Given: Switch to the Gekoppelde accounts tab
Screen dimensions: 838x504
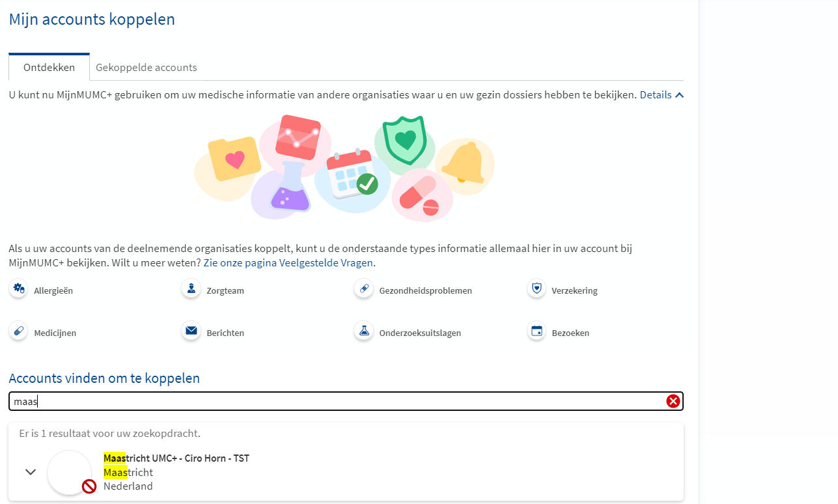Looking at the screenshot, I should (147, 67).
